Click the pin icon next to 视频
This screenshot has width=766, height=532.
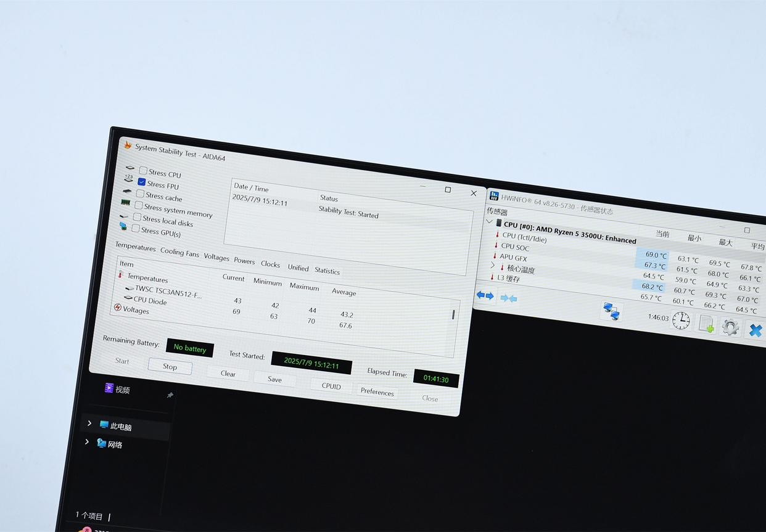click(170, 395)
